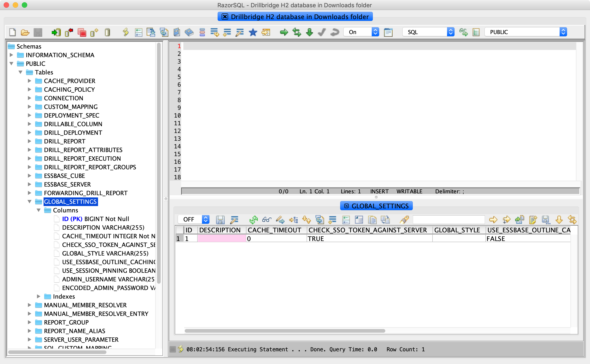Click the gray curved rollback arrow icon

point(335,32)
